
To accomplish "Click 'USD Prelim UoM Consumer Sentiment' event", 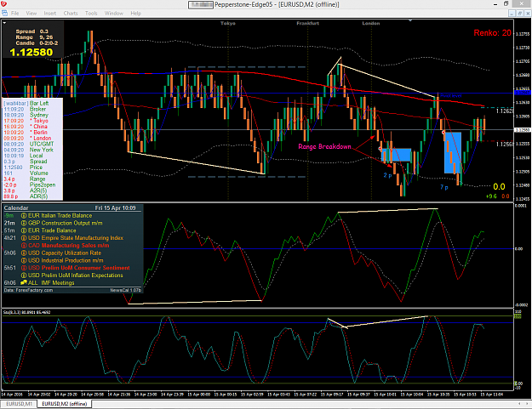I will pyautogui.click(x=79, y=268).
